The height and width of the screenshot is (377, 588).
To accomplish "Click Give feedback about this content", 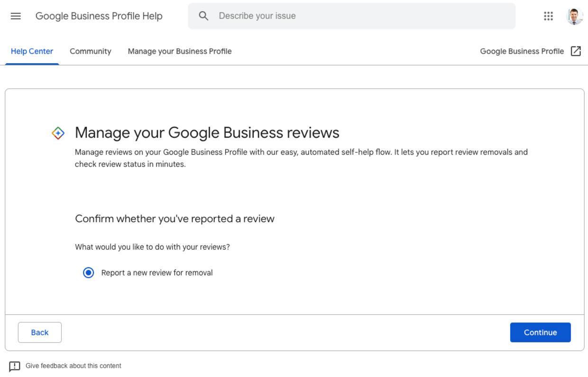I will tap(73, 366).
